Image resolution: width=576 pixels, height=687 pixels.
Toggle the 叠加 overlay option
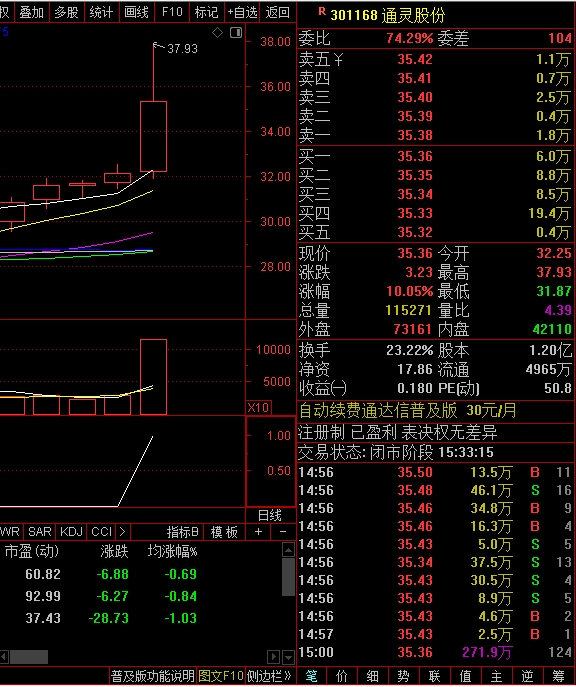(32, 12)
